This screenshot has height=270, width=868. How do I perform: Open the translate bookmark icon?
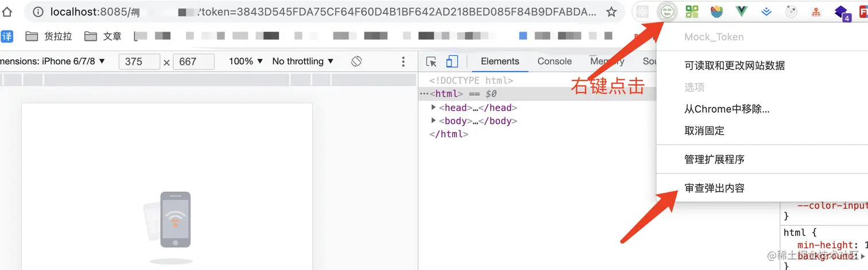click(7, 36)
